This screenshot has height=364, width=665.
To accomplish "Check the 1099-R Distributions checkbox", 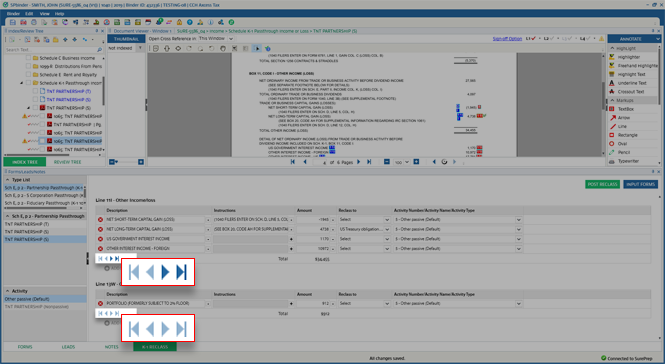I will [x=28, y=66].
